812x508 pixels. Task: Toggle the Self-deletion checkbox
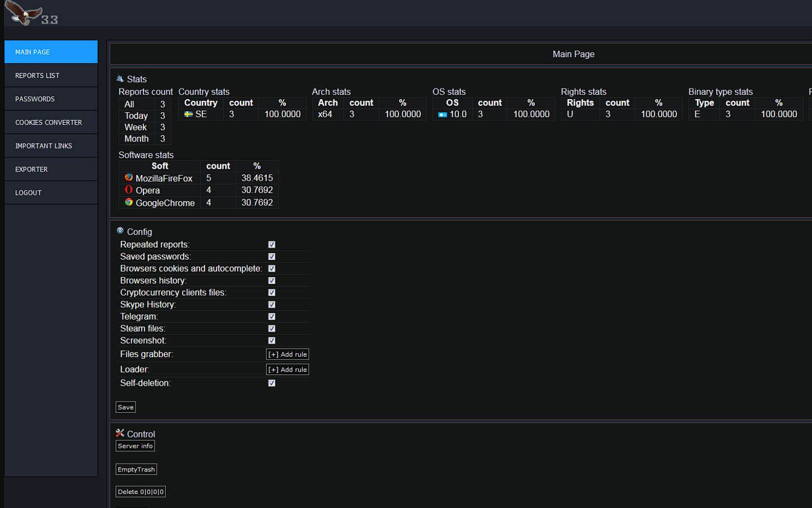(272, 383)
